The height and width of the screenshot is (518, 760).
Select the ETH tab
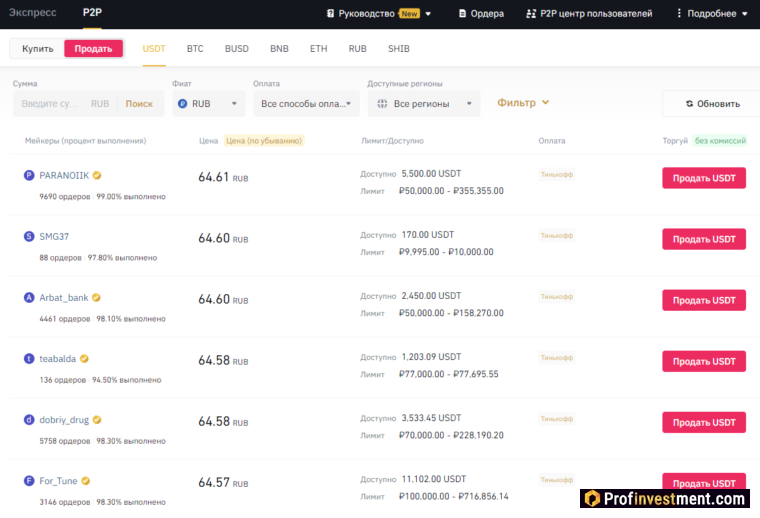pyautogui.click(x=318, y=48)
